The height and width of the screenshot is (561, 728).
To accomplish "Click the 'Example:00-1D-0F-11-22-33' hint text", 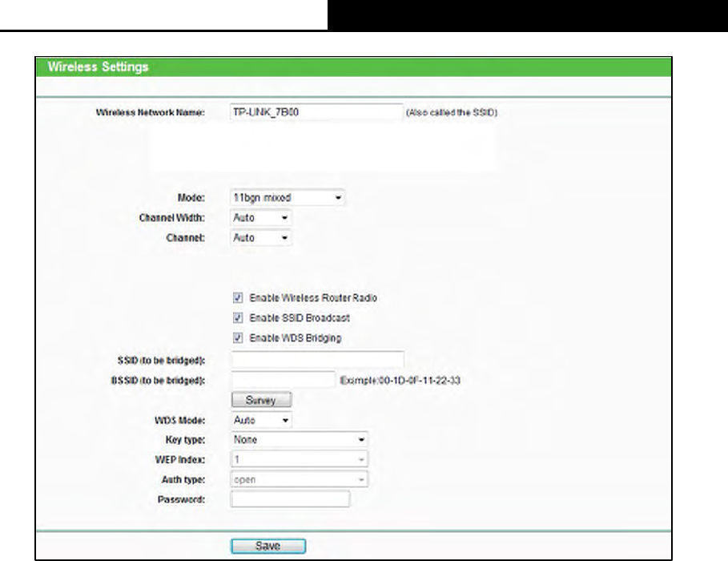I will point(400,380).
